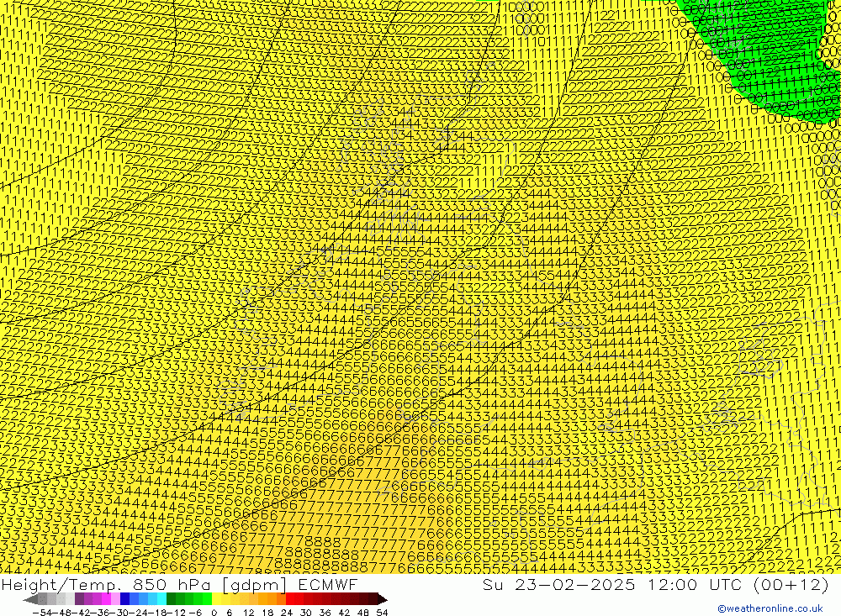Select the darkest green swatch above -12
This screenshot has width=841, height=616.
tap(171, 600)
